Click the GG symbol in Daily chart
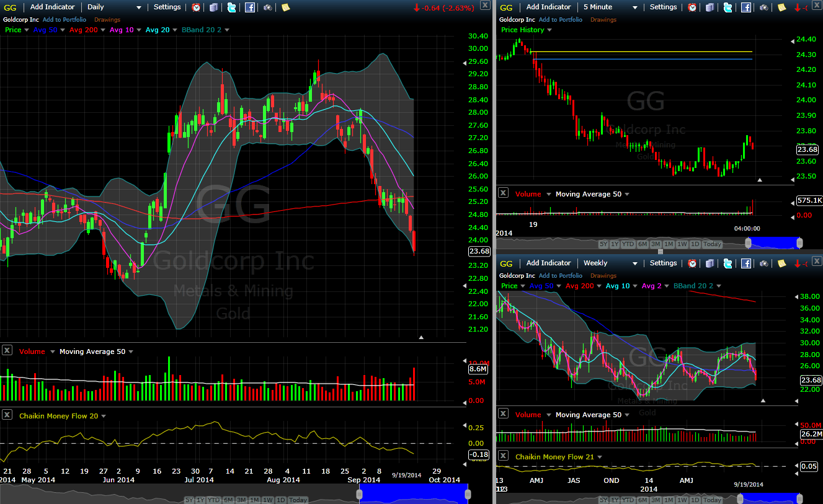Image resolution: width=823 pixels, height=504 pixels. [10, 7]
